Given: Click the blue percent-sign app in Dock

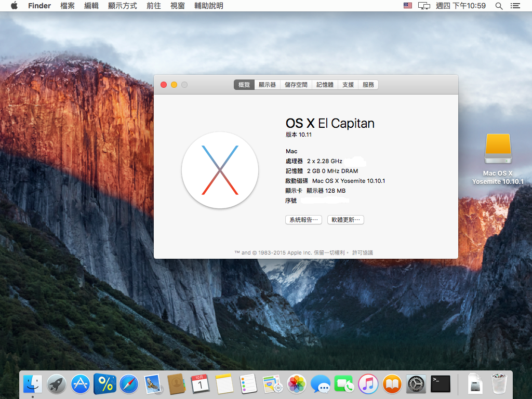Looking at the screenshot, I should coord(105,384).
